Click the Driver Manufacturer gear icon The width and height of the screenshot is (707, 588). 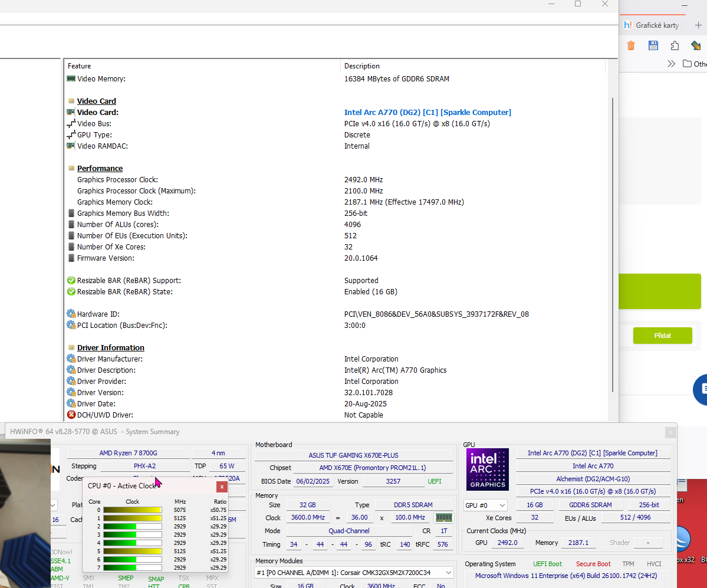click(x=71, y=359)
